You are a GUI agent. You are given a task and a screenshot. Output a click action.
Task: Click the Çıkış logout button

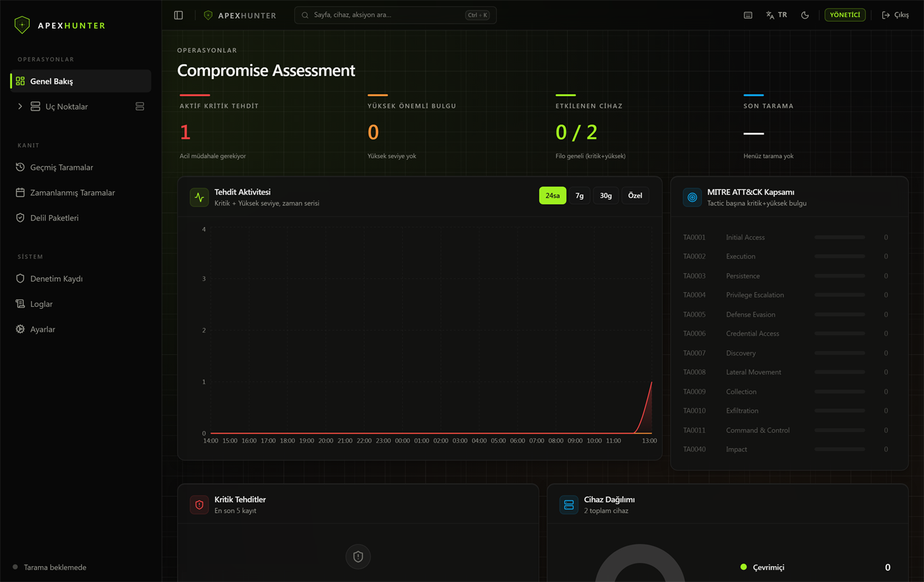(896, 15)
